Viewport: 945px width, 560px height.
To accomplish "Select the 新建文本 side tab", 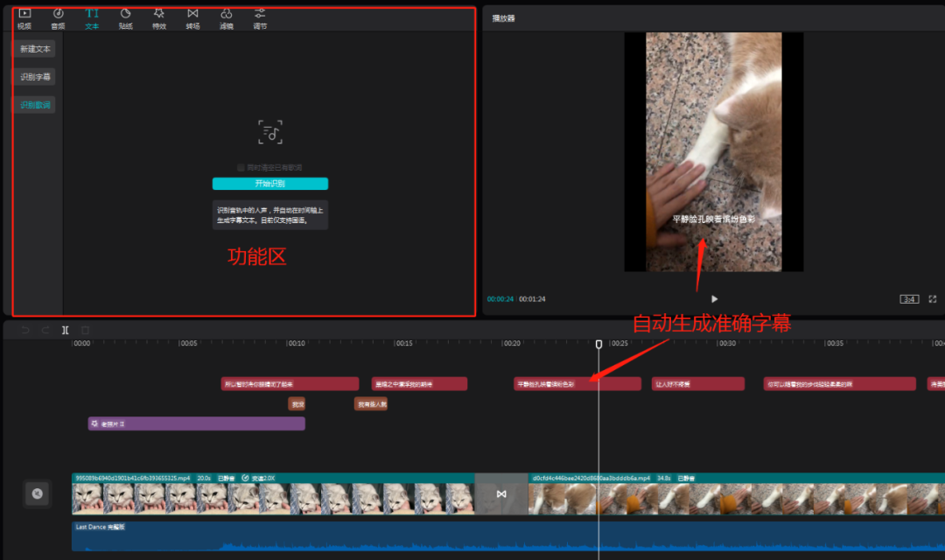I will tap(35, 49).
